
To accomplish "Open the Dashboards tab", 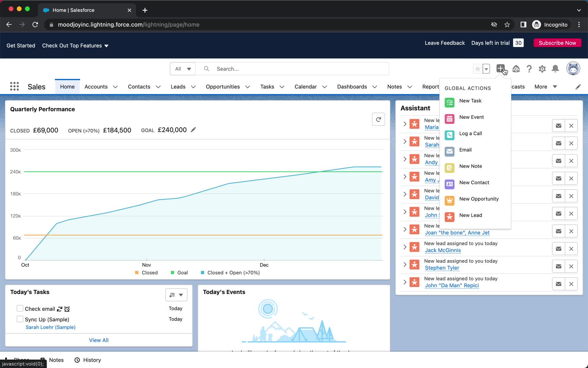I will (352, 87).
